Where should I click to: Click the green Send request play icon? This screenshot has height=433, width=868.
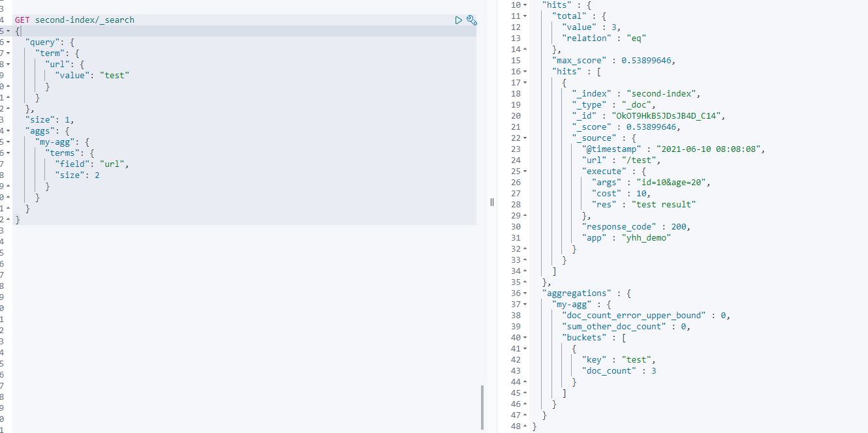coord(459,20)
